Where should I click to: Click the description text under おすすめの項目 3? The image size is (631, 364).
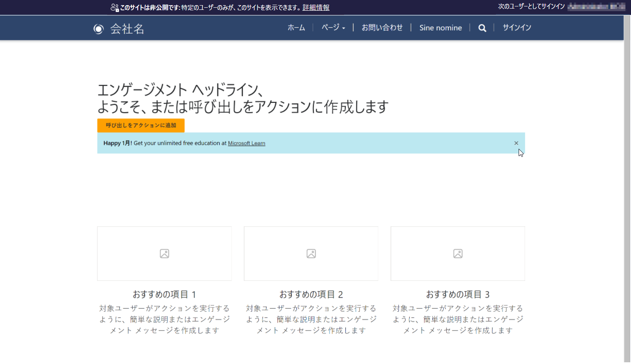click(x=457, y=319)
